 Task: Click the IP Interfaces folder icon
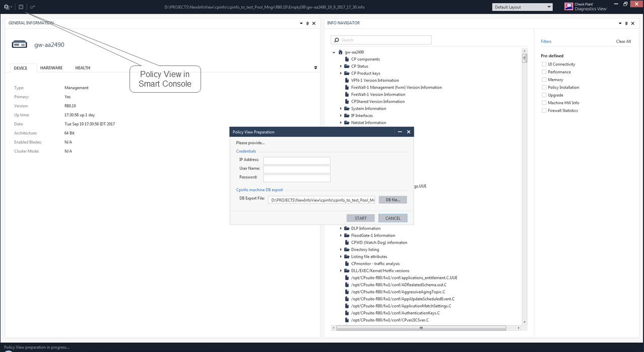(347, 115)
